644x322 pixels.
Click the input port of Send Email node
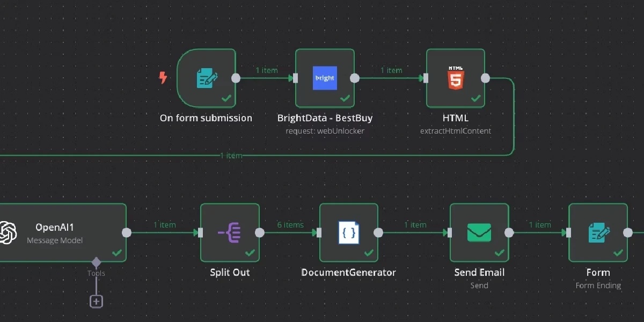[x=449, y=233]
